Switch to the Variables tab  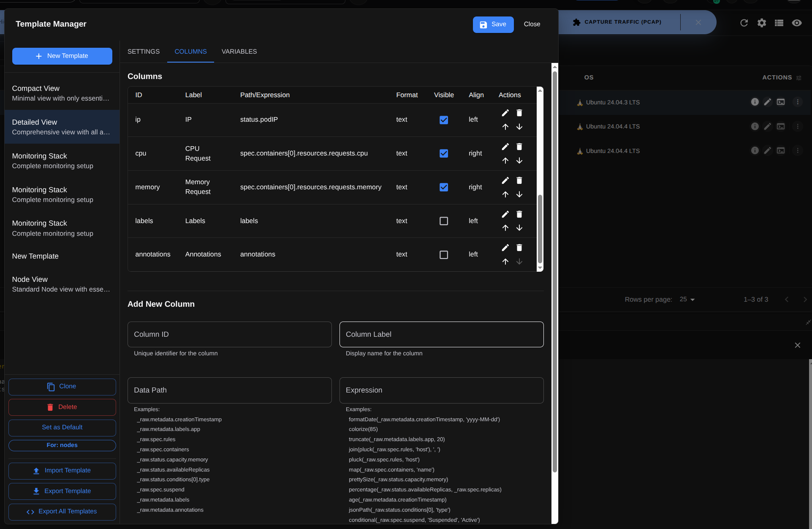coord(239,52)
